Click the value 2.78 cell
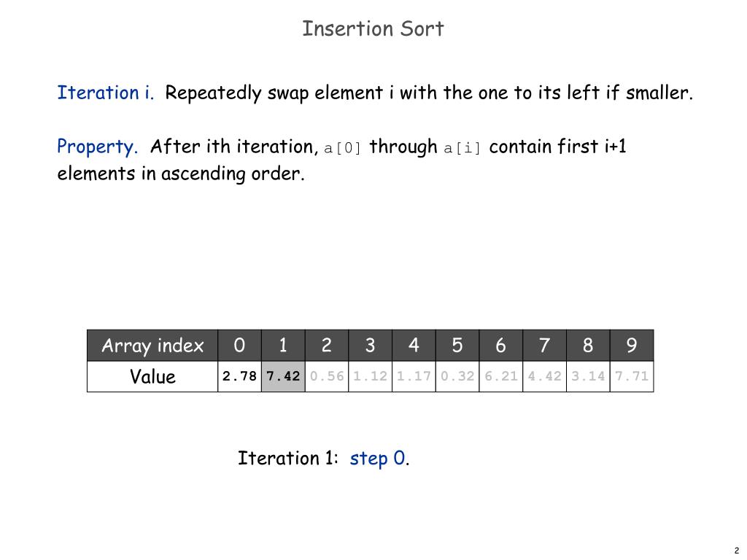 tap(239, 376)
